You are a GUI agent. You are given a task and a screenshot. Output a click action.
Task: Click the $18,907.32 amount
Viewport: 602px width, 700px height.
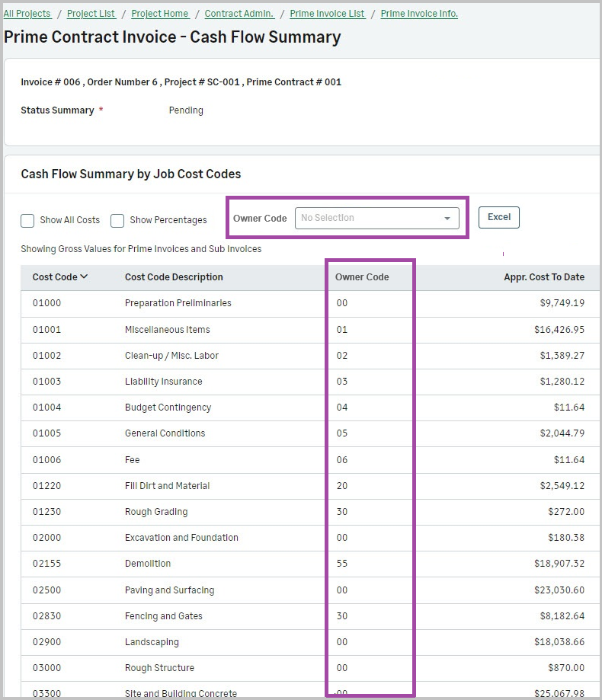click(559, 564)
